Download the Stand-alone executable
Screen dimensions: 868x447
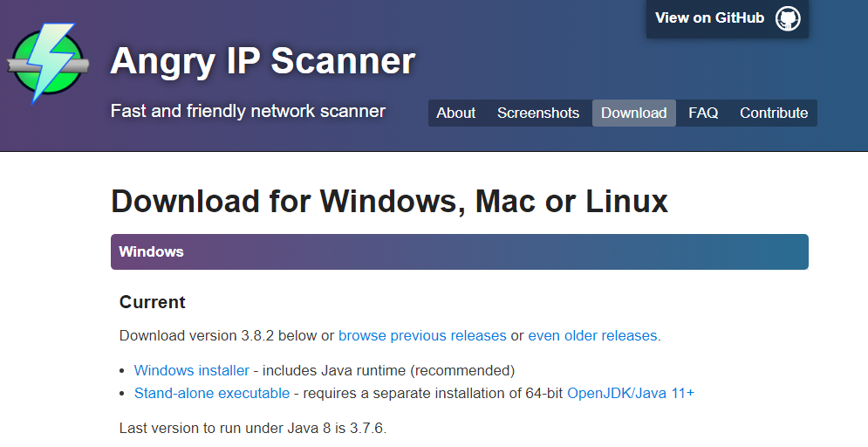point(212,393)
